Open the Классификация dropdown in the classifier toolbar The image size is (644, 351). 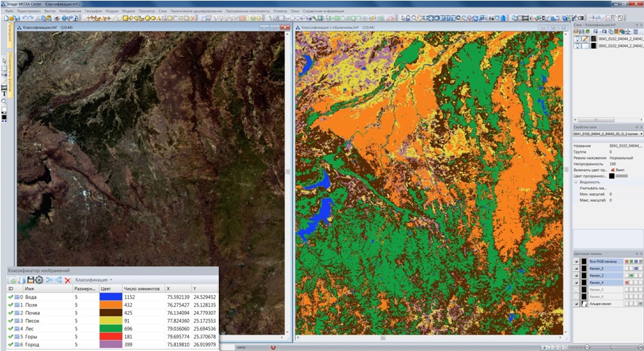tap(93, 280)
